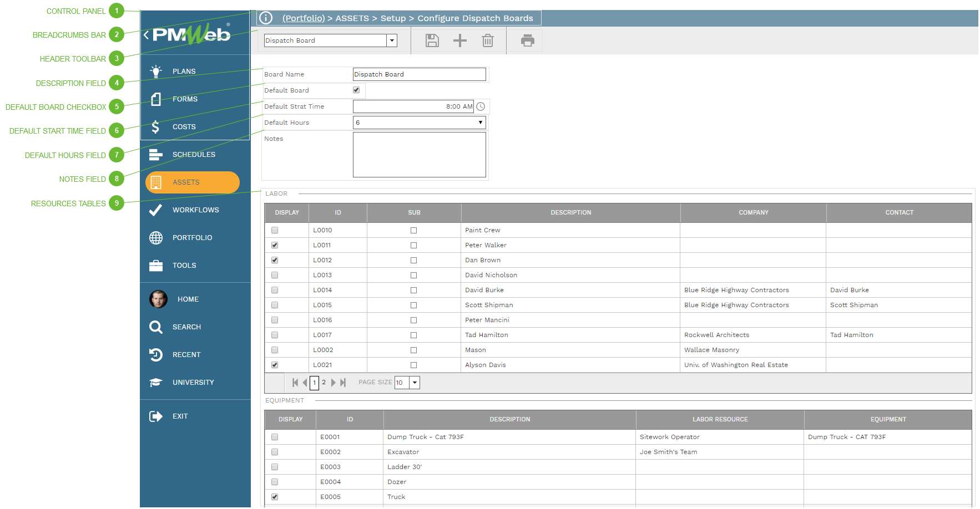980x509 pixels.
Task: Add a new dispatch board
Action: coord(459,40)
